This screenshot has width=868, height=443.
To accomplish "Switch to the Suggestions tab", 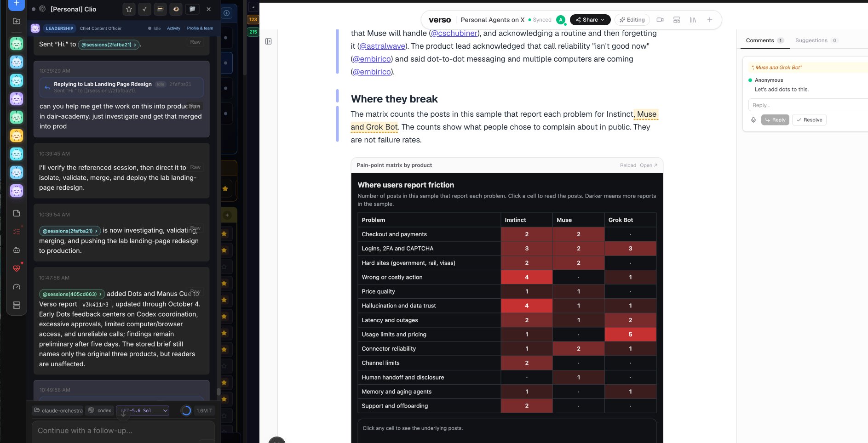I will tap(816, 40).
